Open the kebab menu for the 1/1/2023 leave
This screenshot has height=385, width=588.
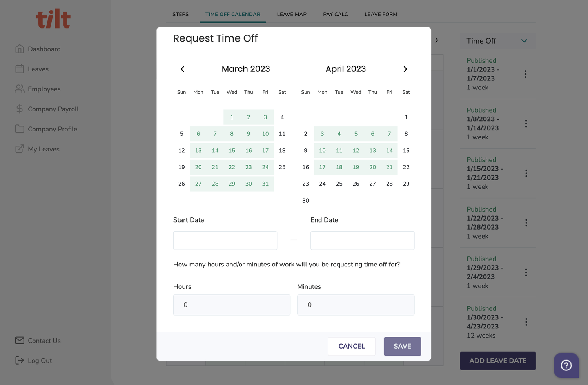click(526, 74)
